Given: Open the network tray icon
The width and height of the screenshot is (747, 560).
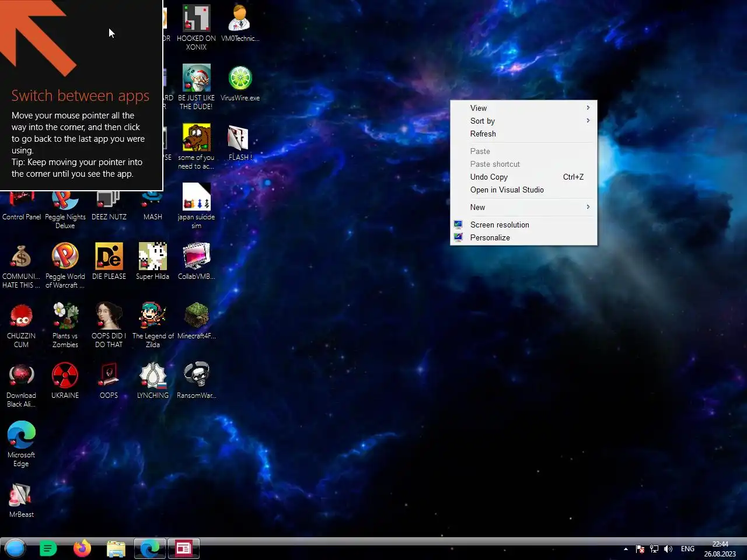Looking at the screenshot, I should coord(654,549).
